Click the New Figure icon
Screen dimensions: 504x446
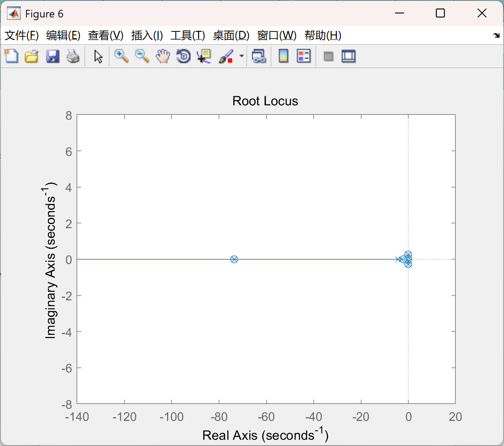click(11, 56)
